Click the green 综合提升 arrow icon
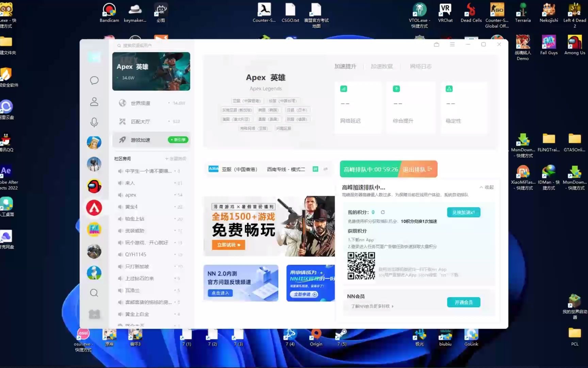This screenshot has height=368, width=588. click(396, 89)
